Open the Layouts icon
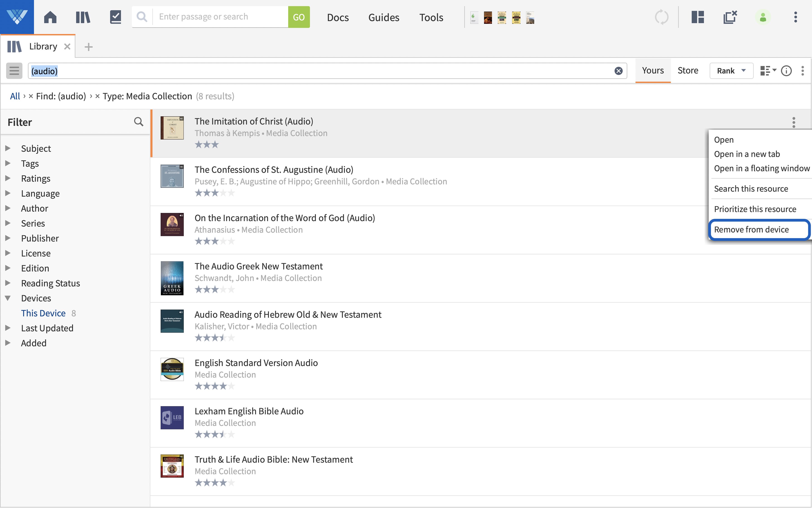 pyautogui.click(x=698, y=17)
